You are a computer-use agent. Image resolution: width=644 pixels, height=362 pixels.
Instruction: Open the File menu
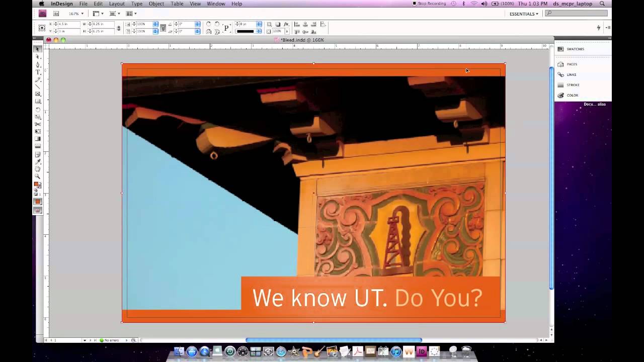click(x=84, y=4)
